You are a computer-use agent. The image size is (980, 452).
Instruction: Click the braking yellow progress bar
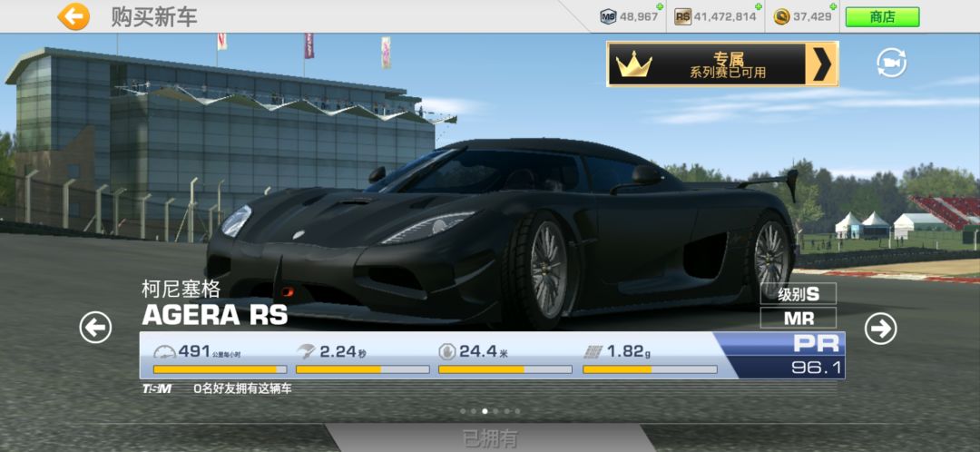pos(505,369)
